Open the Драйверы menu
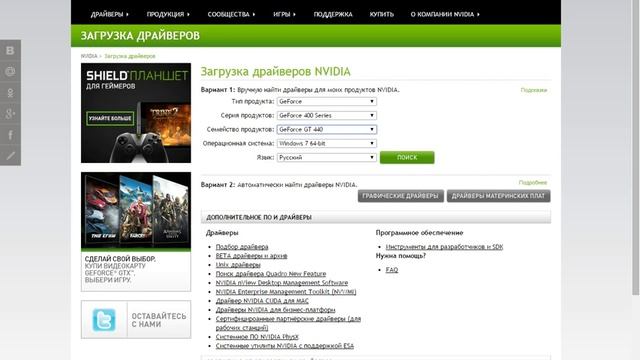 [x=109, y=14]
